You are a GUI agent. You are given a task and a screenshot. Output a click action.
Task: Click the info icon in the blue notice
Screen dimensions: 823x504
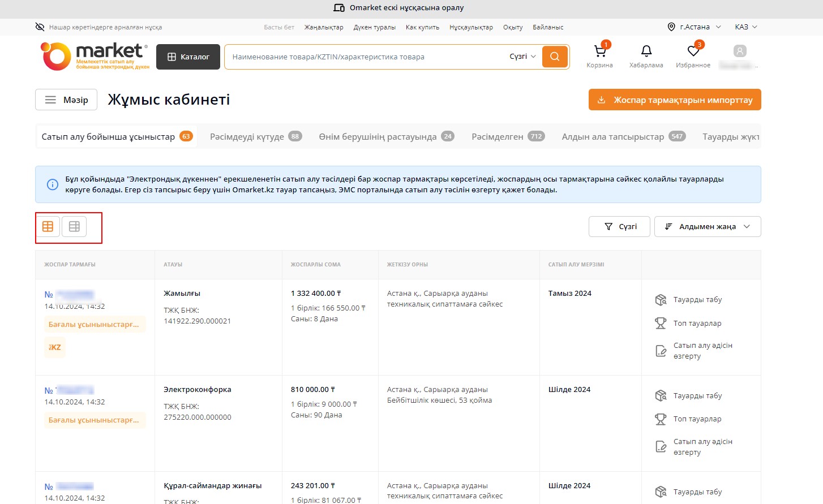pos(53,184)
